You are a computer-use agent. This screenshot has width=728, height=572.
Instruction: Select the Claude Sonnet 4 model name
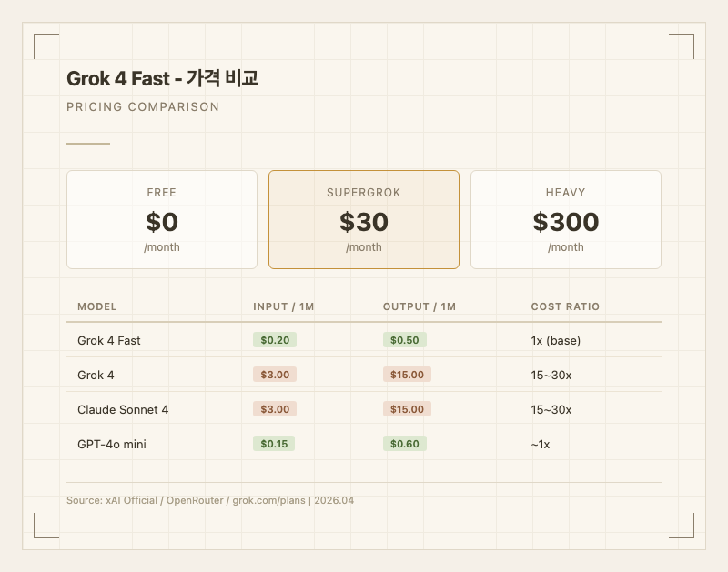coord(123,409)
